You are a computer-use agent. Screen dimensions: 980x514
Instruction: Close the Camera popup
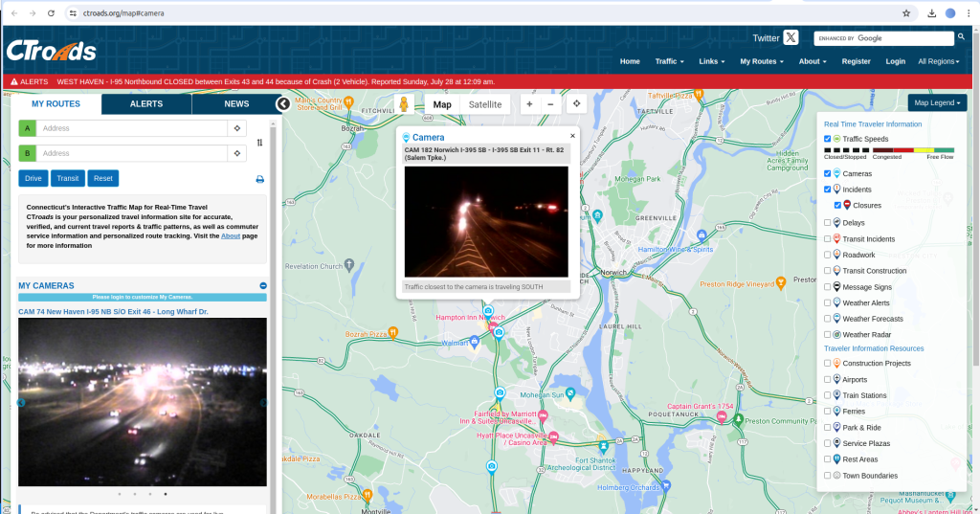tap(572, 136)
